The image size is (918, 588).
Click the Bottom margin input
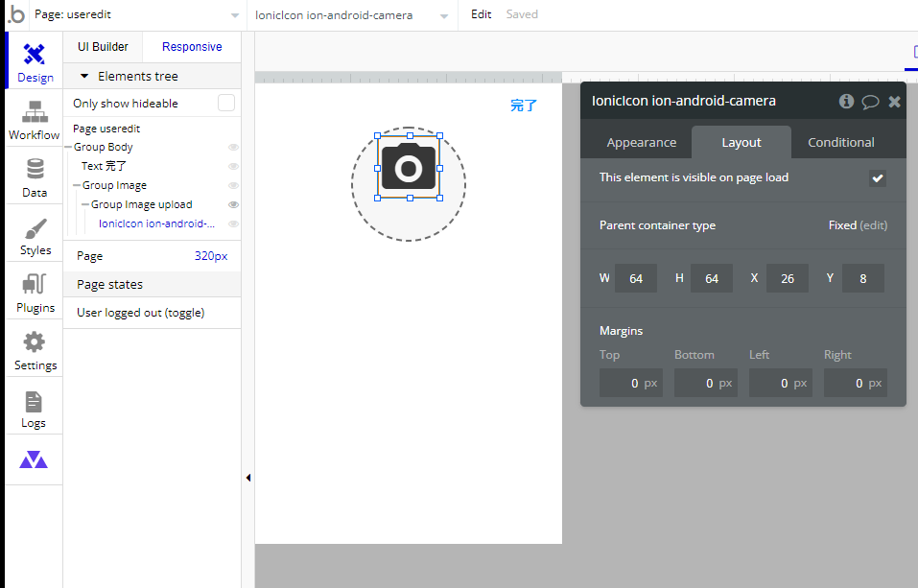706,383
